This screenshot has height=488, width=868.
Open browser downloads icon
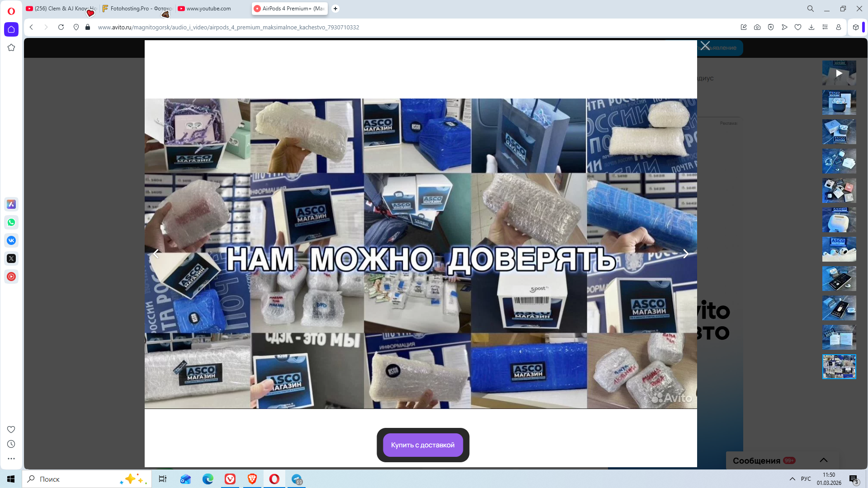811,27
